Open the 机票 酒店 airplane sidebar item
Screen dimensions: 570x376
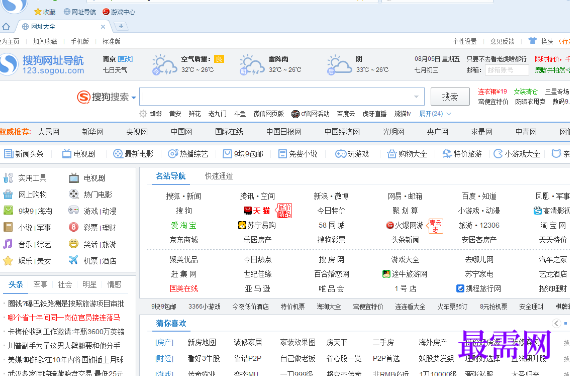(92, 261)
